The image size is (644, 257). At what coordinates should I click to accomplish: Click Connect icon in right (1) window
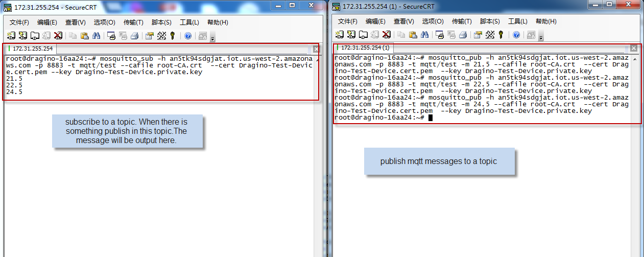(339, 35)
